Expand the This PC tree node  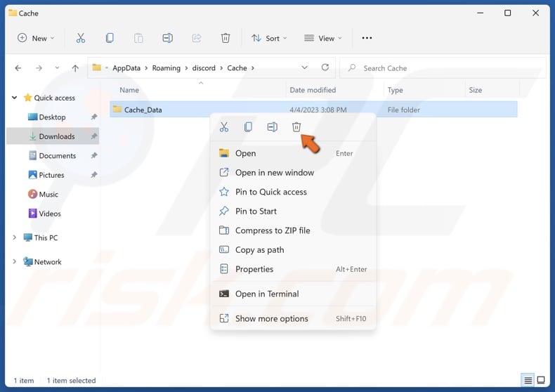(15, 237)
